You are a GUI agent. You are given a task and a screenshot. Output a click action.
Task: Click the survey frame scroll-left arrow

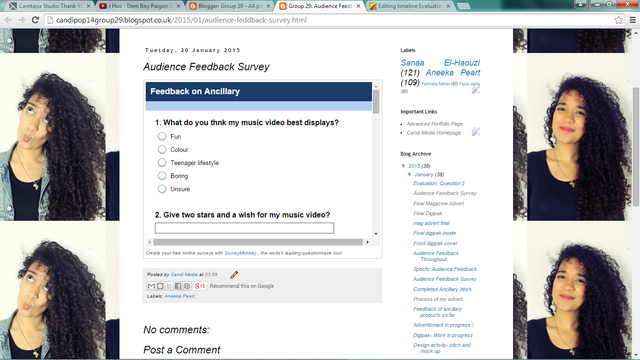150,242
